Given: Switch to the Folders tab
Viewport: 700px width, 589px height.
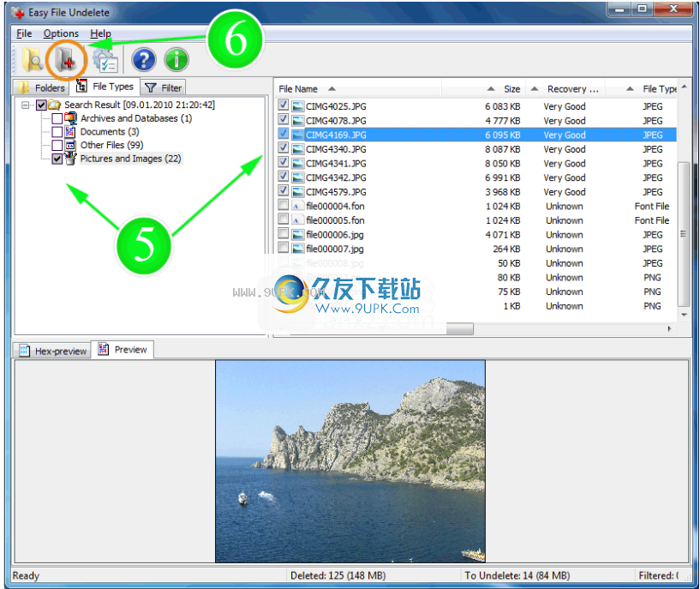Looking at the screenshot, I should tap(41, 87).
